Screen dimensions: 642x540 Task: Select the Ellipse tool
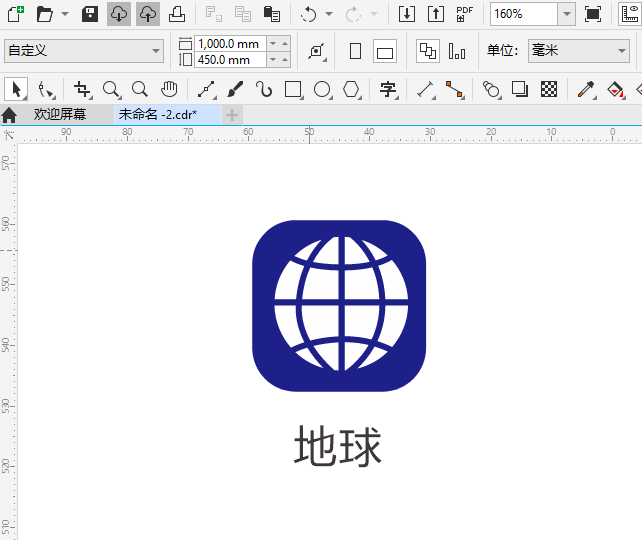(x=322, y=89)
